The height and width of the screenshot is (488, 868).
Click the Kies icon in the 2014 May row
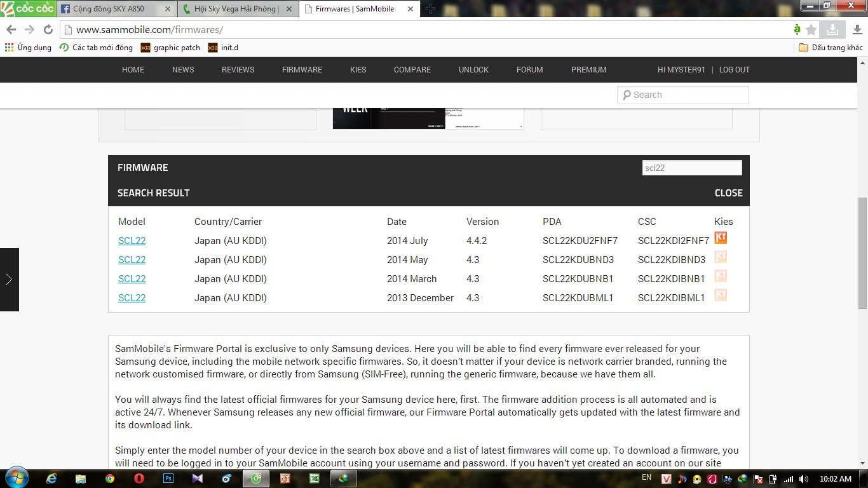click(x=721, y=257)
